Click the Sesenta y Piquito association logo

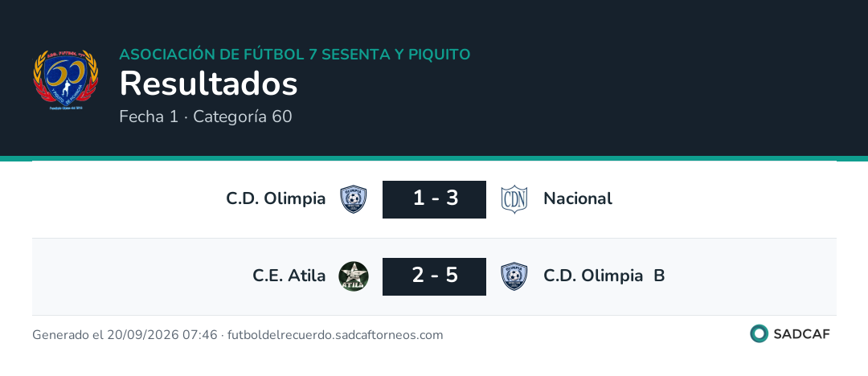(x=66, y=80)
